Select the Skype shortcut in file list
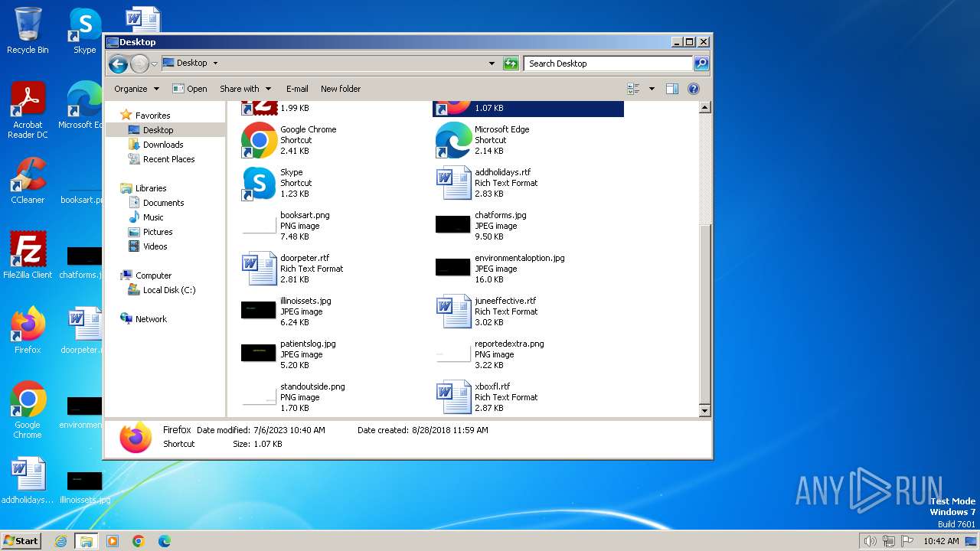Image resolution: width=980 pixels, height=551 pixels. (x=335, y=183)
